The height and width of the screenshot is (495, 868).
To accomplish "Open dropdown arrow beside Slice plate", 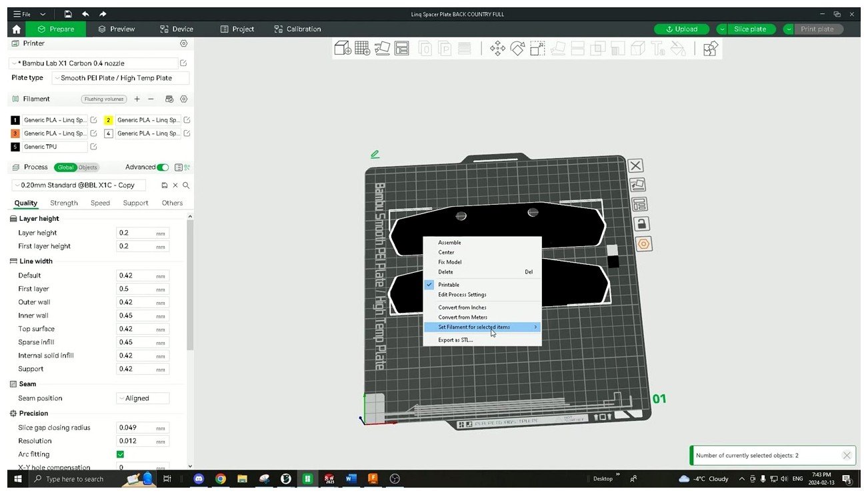I will [723, 29].
